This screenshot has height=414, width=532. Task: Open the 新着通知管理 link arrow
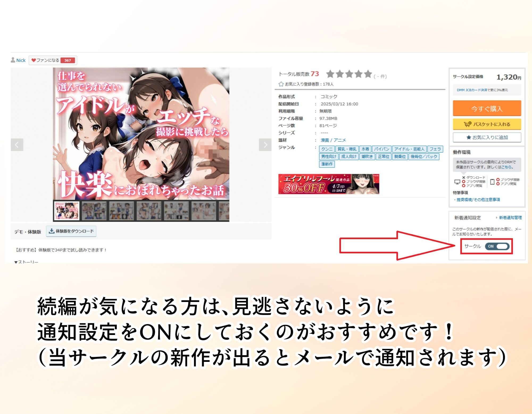(x=497, y=218)
